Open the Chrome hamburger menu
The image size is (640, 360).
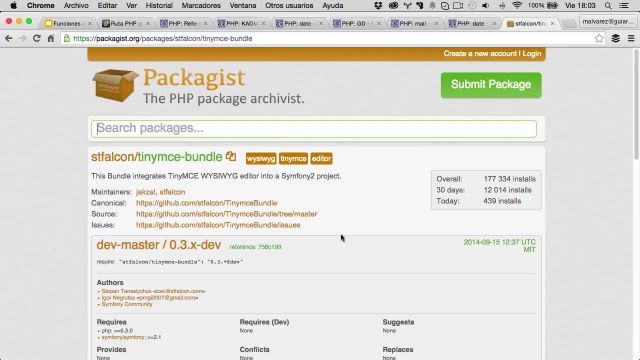coord(631,38)
